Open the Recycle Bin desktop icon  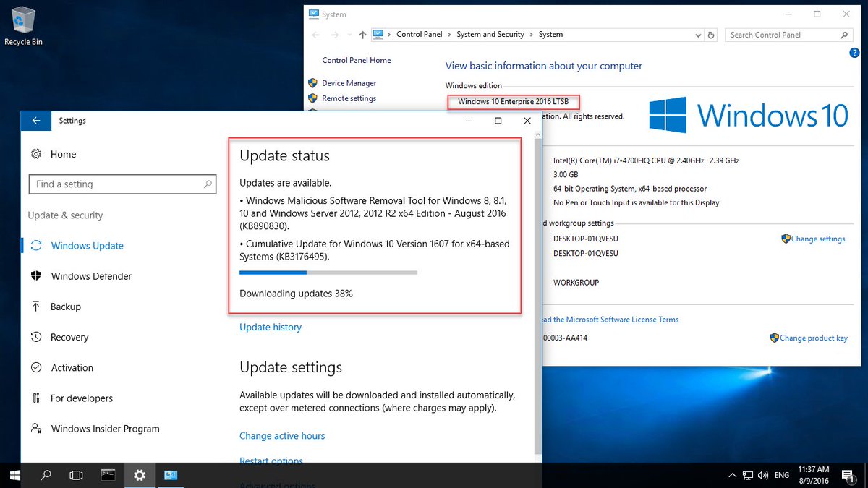(23, 26)
